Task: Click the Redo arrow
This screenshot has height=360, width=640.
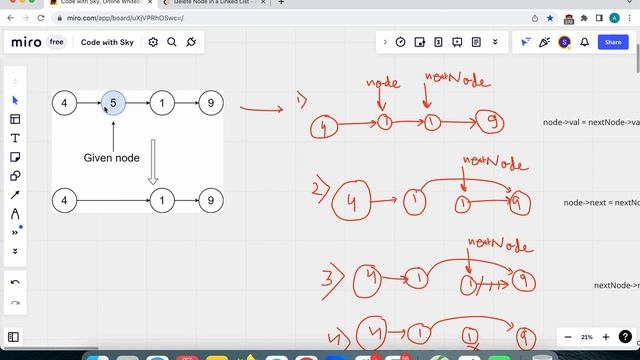Action: pos(15,303)
